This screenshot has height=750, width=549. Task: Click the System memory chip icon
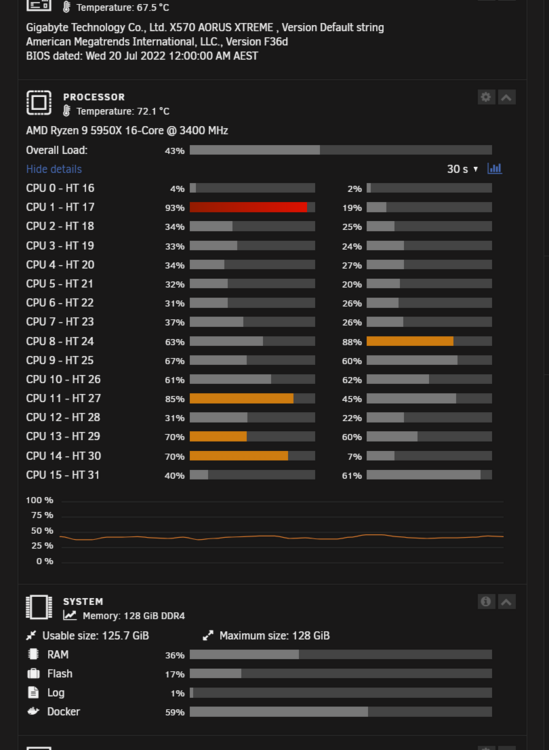[x=39, y=607]
